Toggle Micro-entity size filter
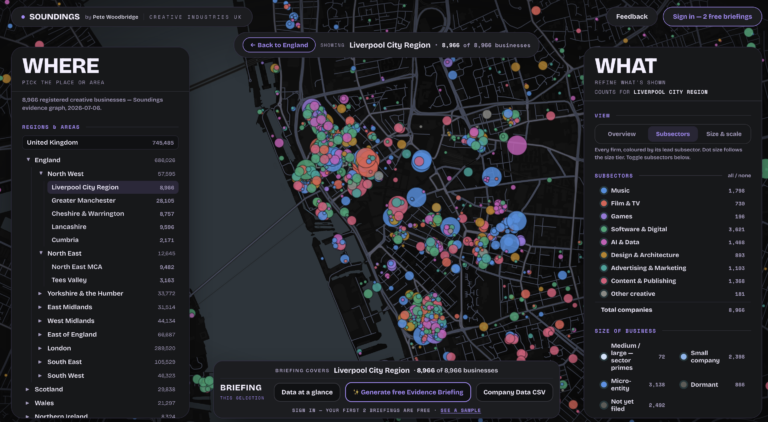 (x=633, y=384)
